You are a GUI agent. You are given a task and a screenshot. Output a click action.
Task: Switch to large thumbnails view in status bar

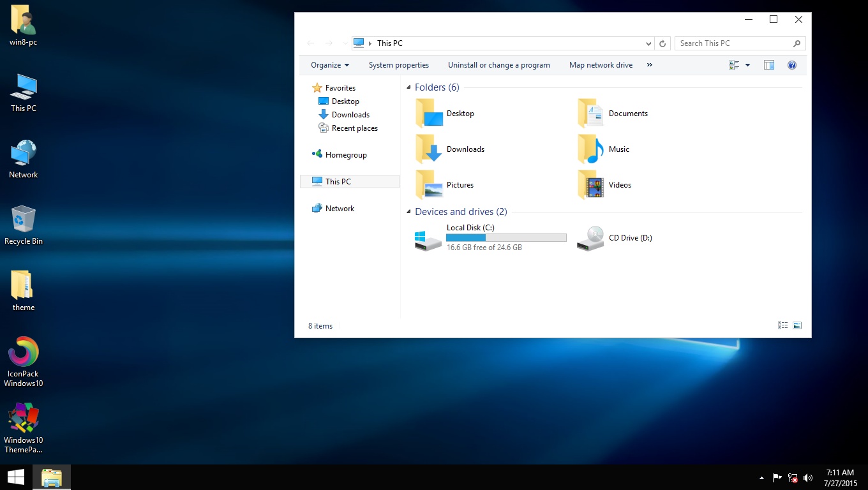coord(797,325)
